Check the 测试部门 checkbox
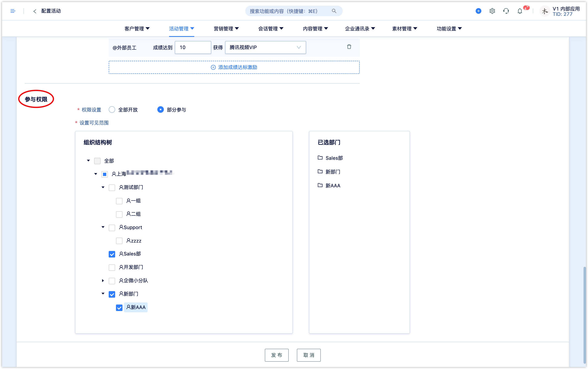This screenshot has width=588, height=369. coord(112,188)
